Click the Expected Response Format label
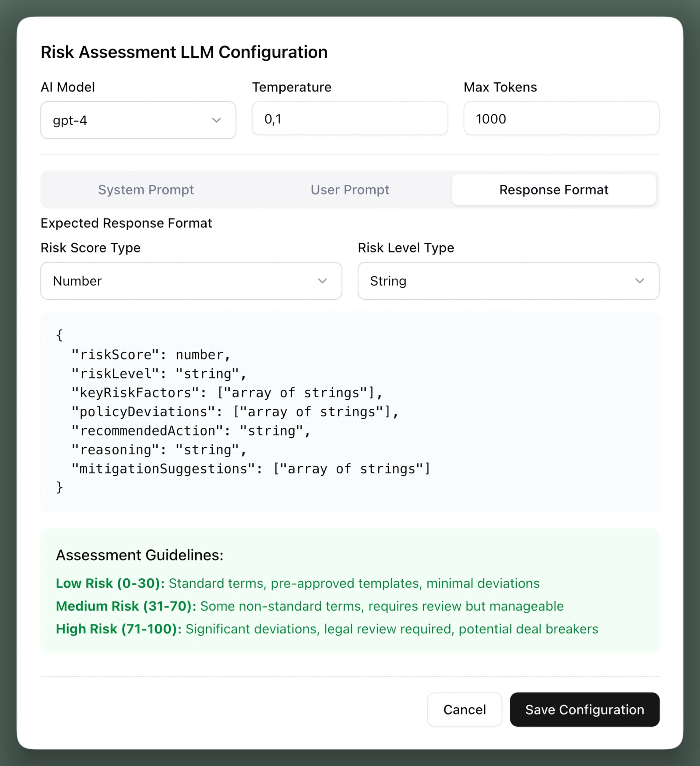 point(127,223)
